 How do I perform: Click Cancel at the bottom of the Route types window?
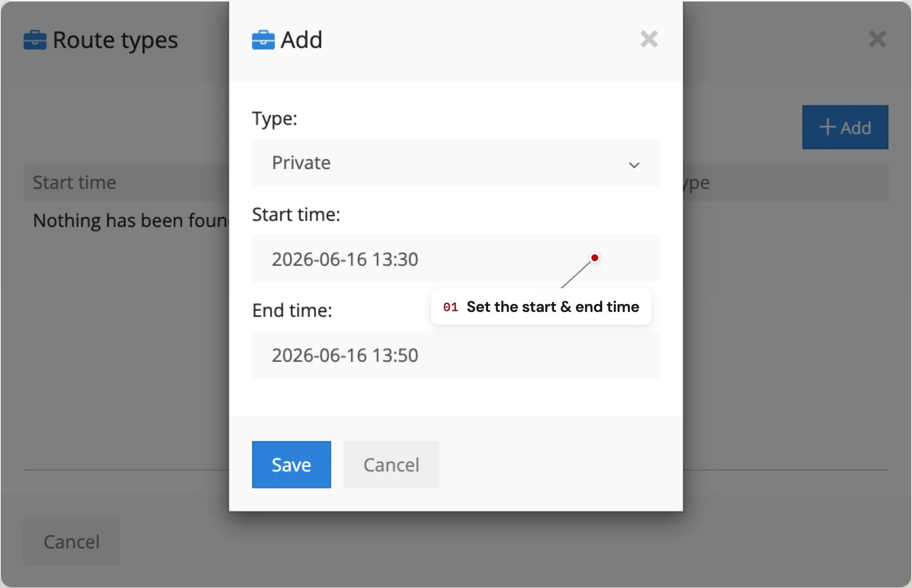71,541
